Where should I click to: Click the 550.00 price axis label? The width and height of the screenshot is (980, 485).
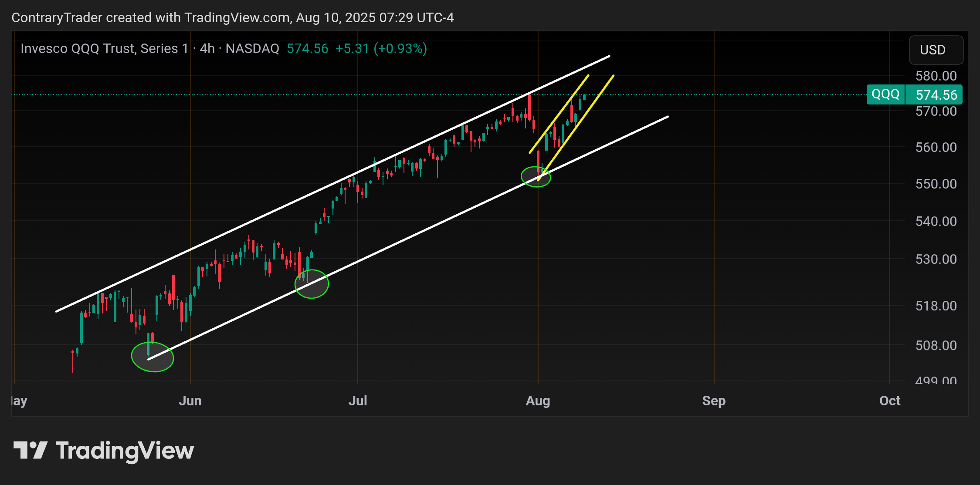(936, 184)
